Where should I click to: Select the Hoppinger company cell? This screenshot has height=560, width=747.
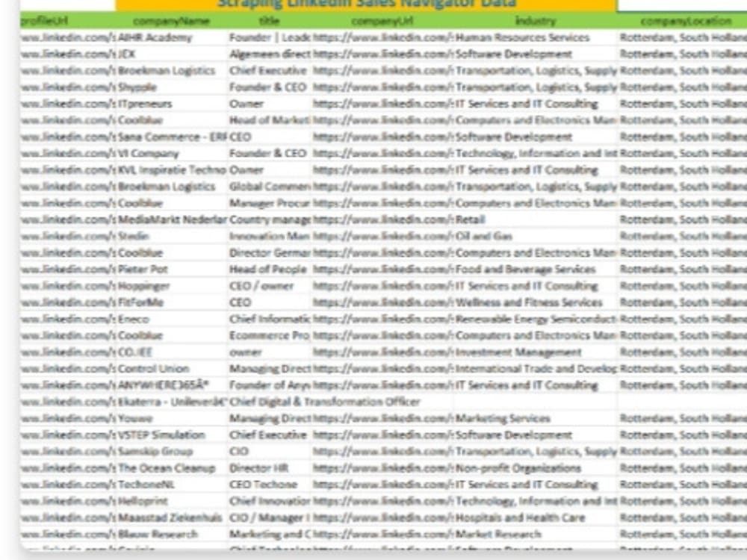click(172, 286)
